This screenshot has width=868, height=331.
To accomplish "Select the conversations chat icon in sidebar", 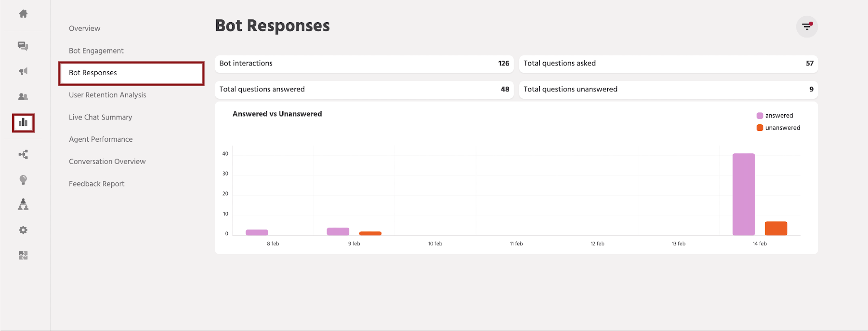I will (23, 46).
